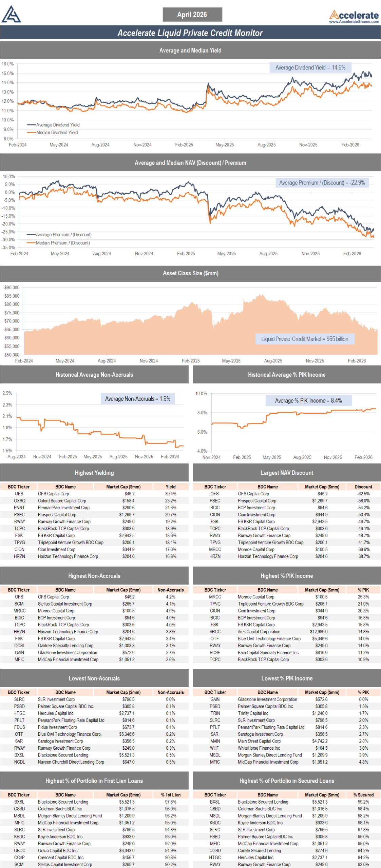Click the April 2026 date label
This screenshot has height=868, width=381.
coord(192,15)
